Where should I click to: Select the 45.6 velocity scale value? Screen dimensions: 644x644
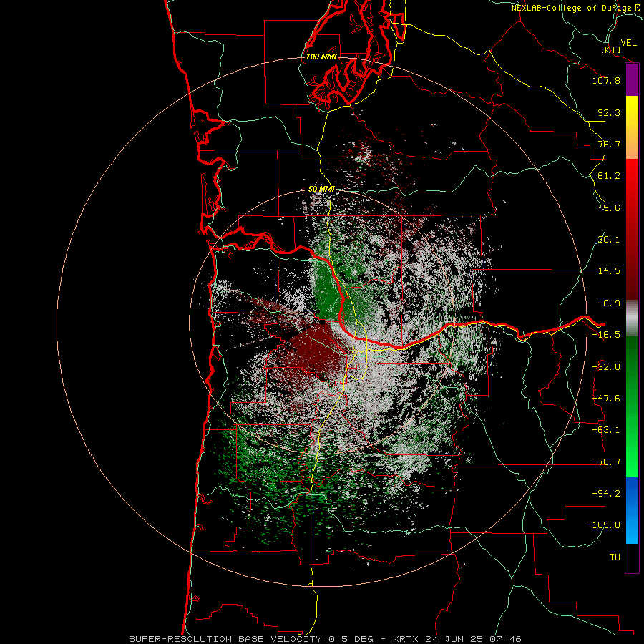point(609,208)
